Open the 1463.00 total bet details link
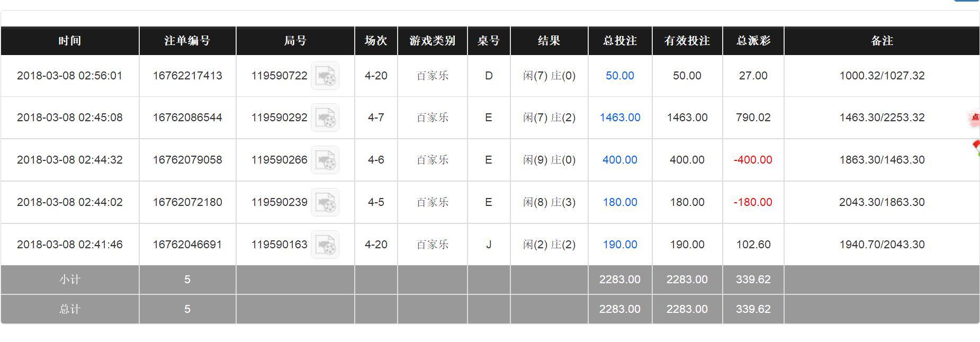The image size is (980, 342). tap(619, 118)
